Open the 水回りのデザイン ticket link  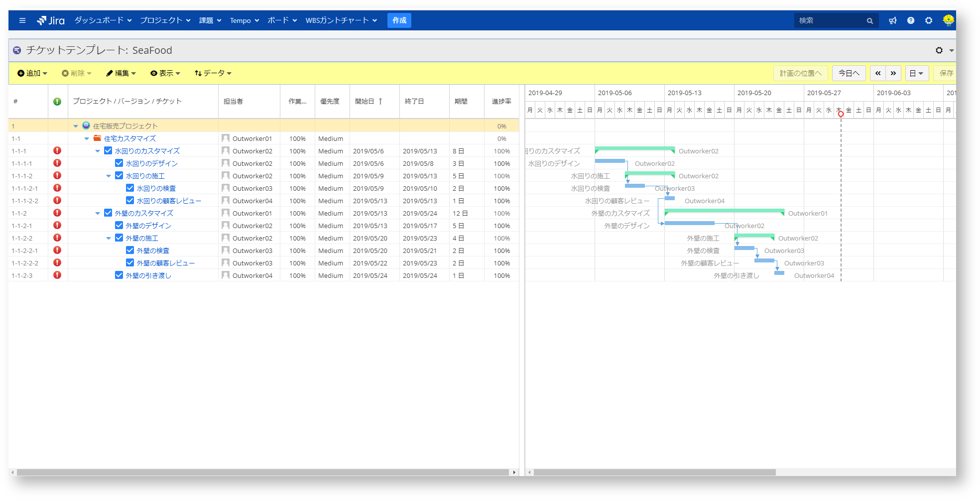[151, 163]
